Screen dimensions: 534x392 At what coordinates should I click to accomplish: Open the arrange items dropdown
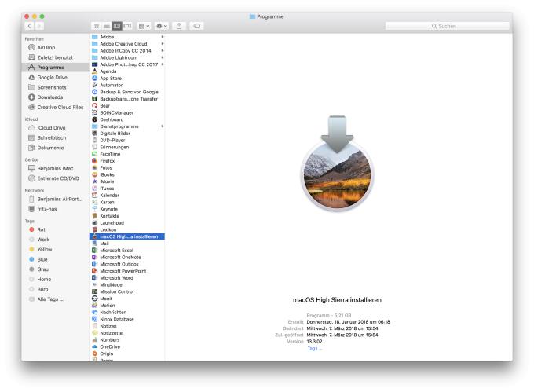[x=144, y=26]
